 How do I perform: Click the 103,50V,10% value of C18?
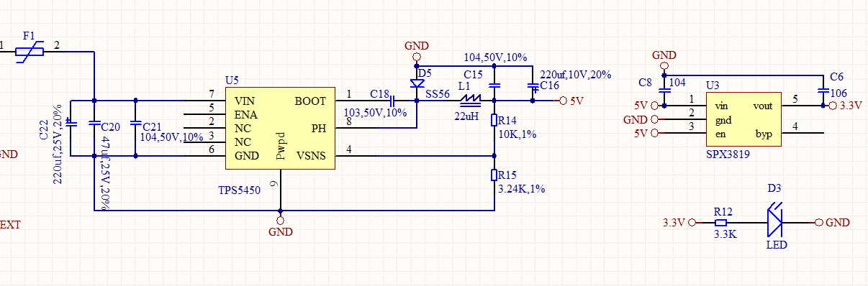[376, 114]
